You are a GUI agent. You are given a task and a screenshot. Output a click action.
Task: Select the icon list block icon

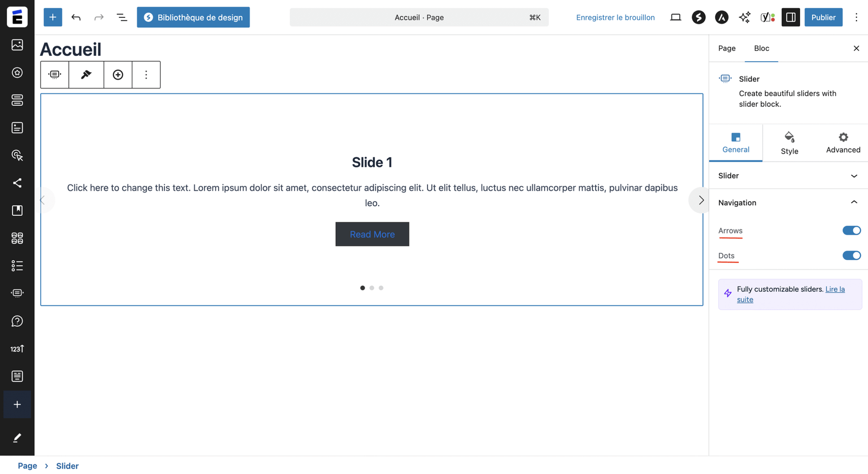click(17, 266)
